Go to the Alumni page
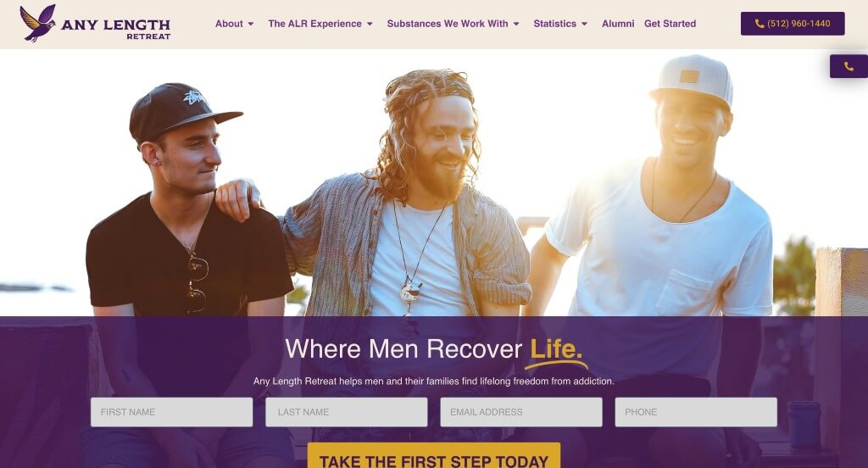868x468 pixels. (x=618, y=24)
